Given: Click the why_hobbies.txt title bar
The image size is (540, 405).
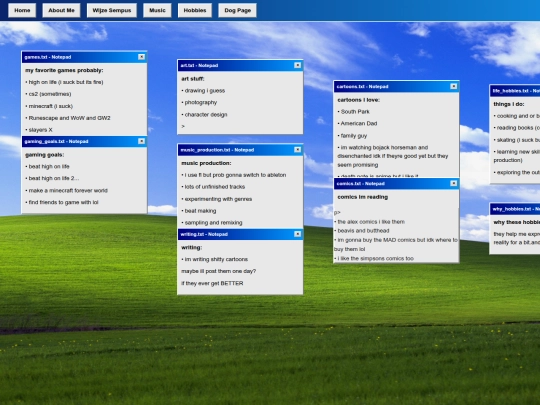Looking at the screenshot, I should [515, 209].
